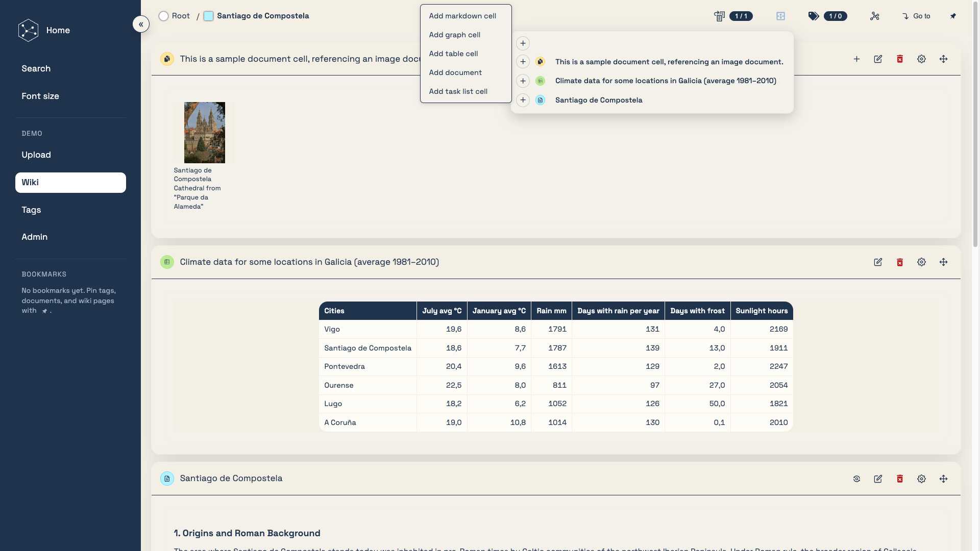Toggle preview eye icon on Santiago de Compostela cell

pyautogui.click(x=856, y=479)
